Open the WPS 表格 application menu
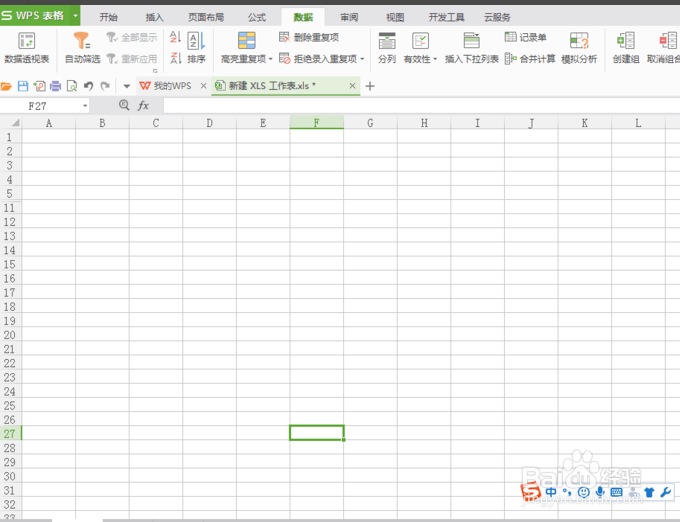This screenshot has height=522, width=680. coord(35,16)
